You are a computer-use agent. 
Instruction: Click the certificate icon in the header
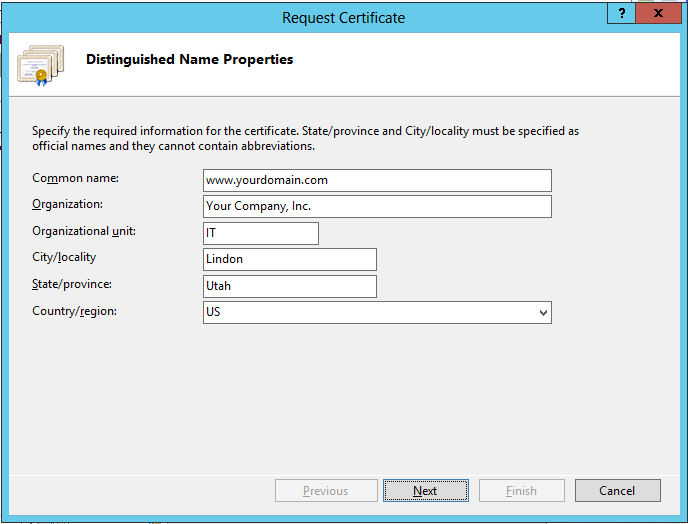[x=34, y=62]
